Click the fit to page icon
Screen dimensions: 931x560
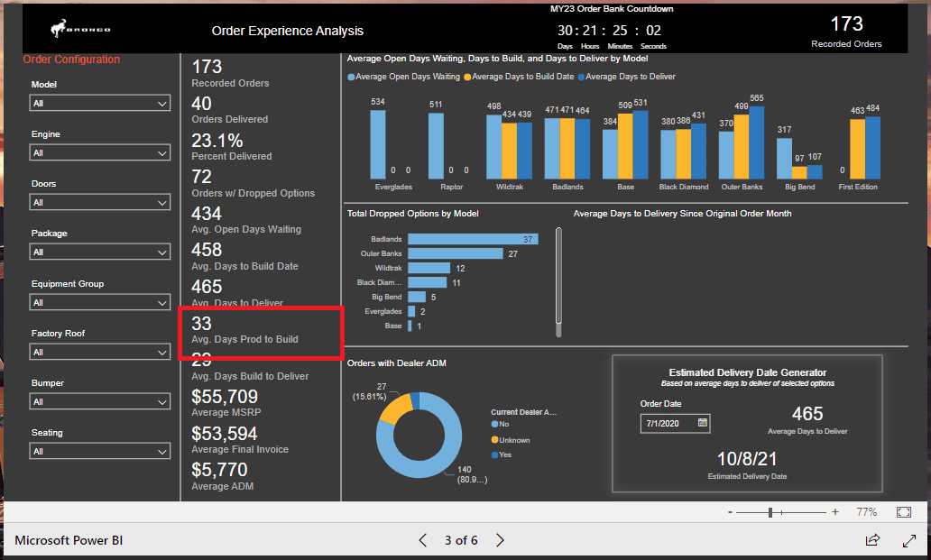904,512
